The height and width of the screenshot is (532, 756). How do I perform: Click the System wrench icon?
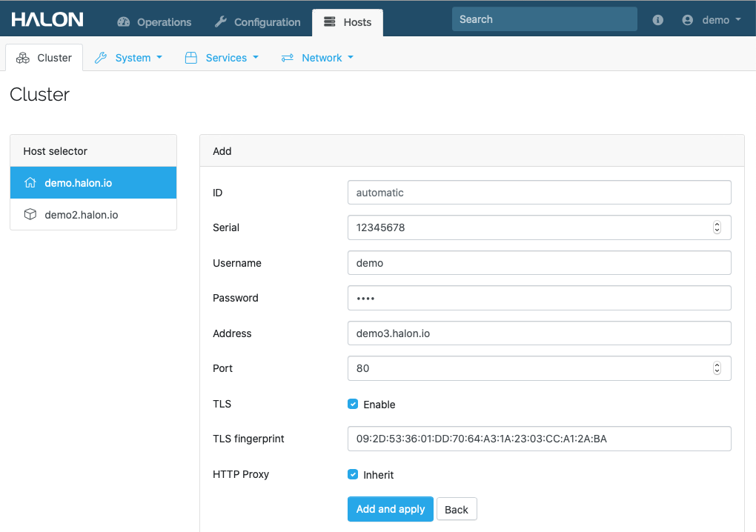(x=100, y=58)
